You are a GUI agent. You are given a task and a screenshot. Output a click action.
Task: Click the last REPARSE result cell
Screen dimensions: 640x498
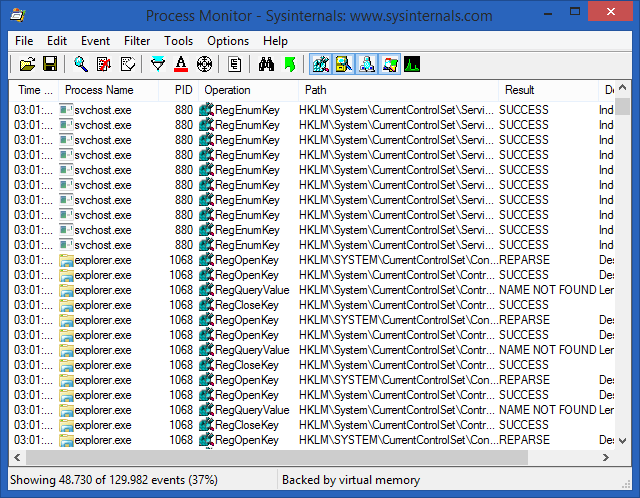point(524,440)
